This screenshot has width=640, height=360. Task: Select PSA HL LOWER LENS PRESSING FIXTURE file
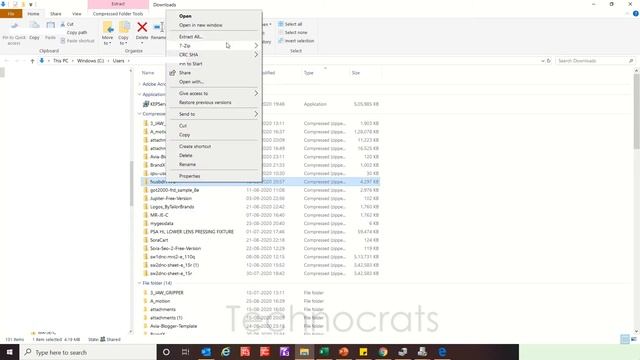point(192,232)
